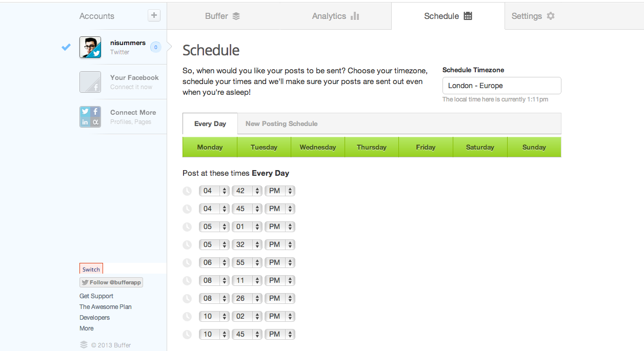Click the Schedule Timezone input field
Viewport: 644px width, 351px height.
[x=501, y=86]
